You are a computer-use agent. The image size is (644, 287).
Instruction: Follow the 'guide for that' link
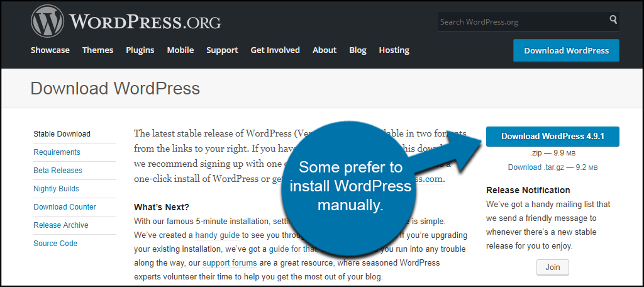coord(293,249)
